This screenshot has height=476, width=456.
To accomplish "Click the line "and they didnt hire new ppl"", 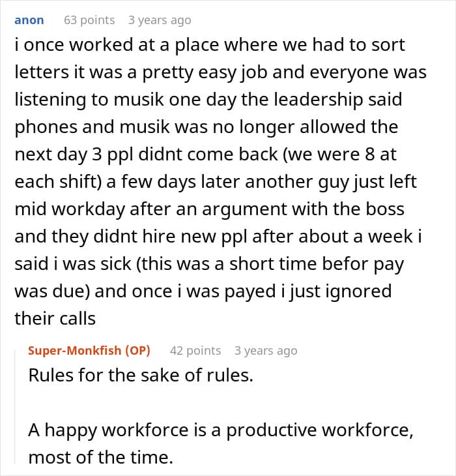I will tap(218, 237).
